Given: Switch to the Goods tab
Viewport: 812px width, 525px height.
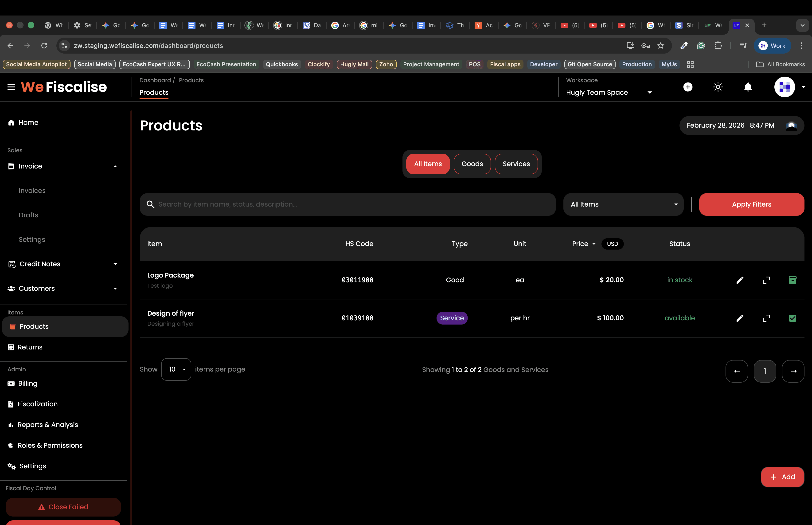Looking at the screenshot, I should pos(472,164).
